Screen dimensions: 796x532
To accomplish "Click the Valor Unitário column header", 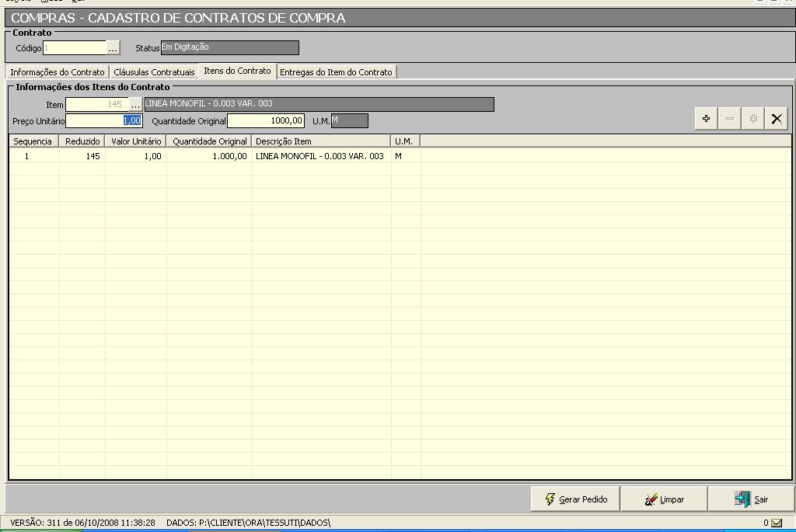I will (x=135, y=141).
